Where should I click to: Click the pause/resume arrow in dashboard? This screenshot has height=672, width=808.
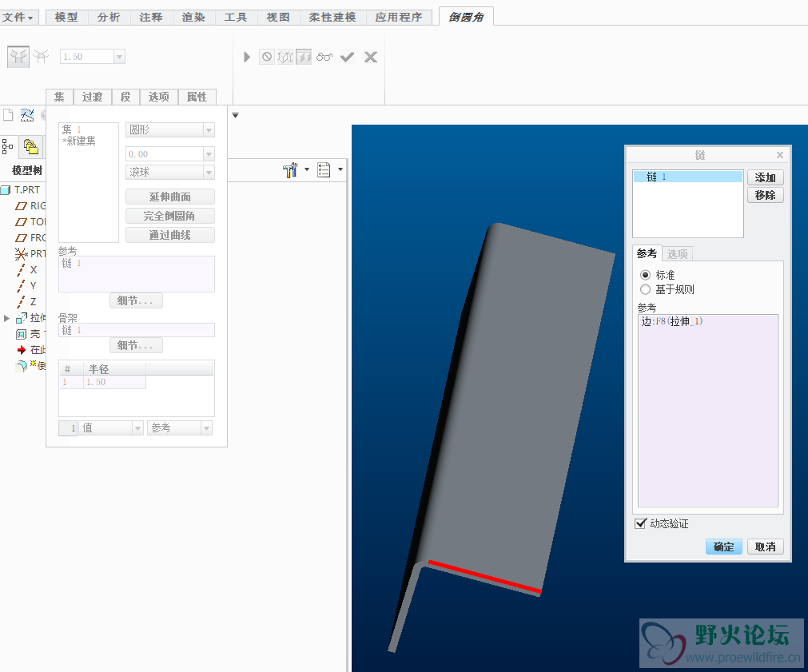click(x=247, y=57)
